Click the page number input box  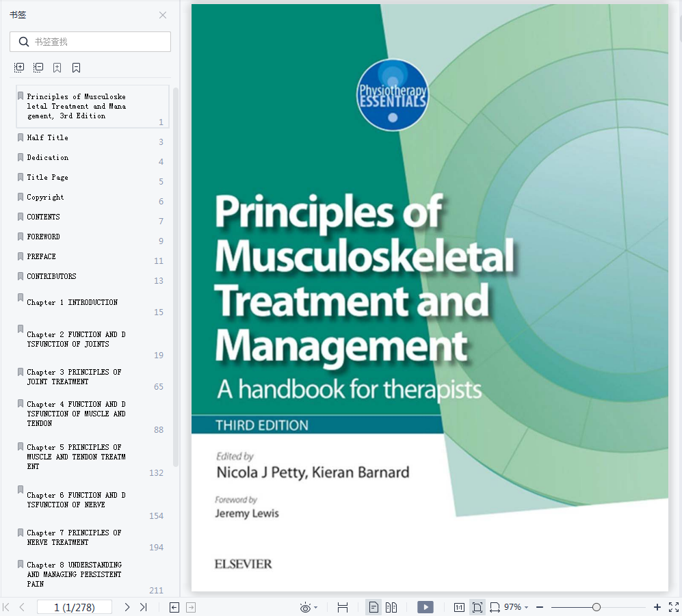75,607
